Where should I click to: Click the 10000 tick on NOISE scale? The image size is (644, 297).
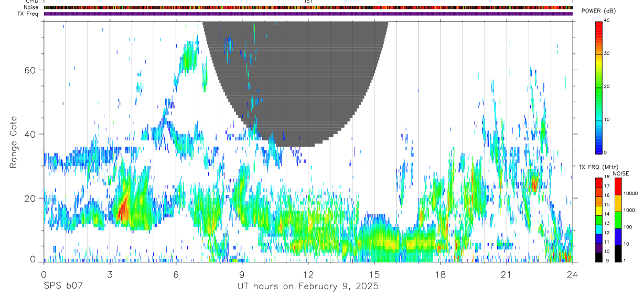(630, 193)
